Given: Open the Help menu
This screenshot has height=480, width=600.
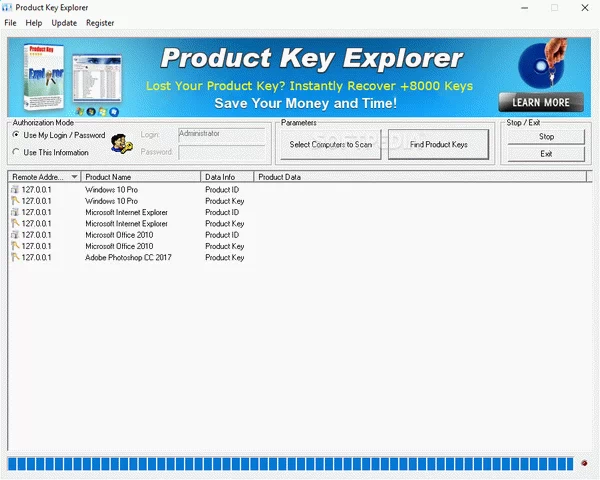Looking at the screenshot, I should pyautogui.click(x=34, y=23).
